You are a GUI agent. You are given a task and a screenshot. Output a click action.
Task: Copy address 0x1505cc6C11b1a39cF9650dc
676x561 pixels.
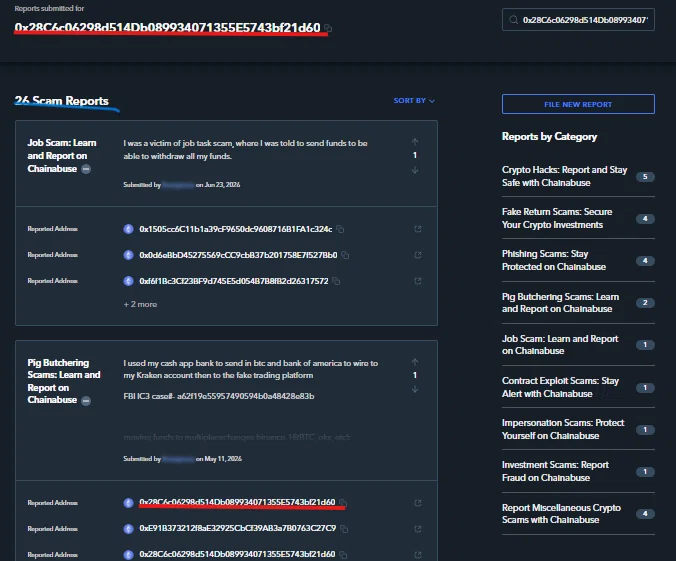point(341,229)
